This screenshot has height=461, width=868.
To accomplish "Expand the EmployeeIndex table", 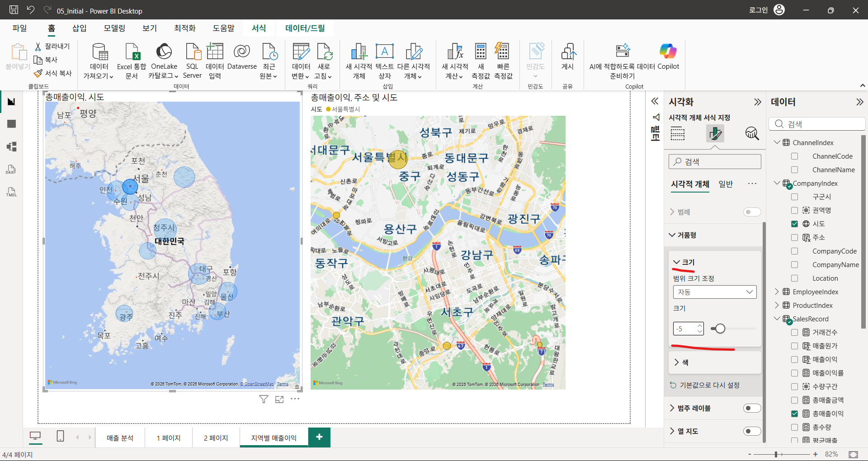I will point(777,292).
